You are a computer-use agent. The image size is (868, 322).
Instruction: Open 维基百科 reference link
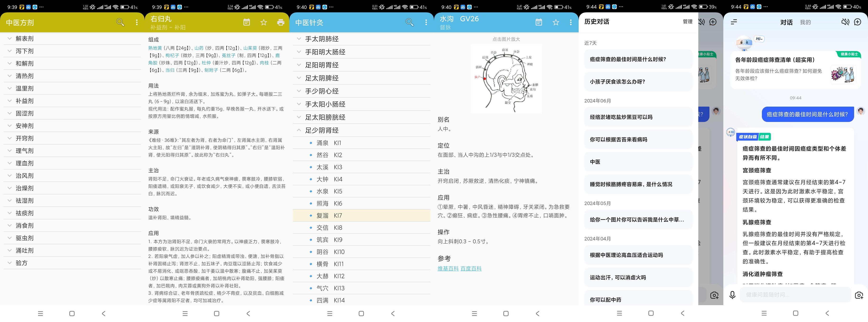[x=448, y=269]
